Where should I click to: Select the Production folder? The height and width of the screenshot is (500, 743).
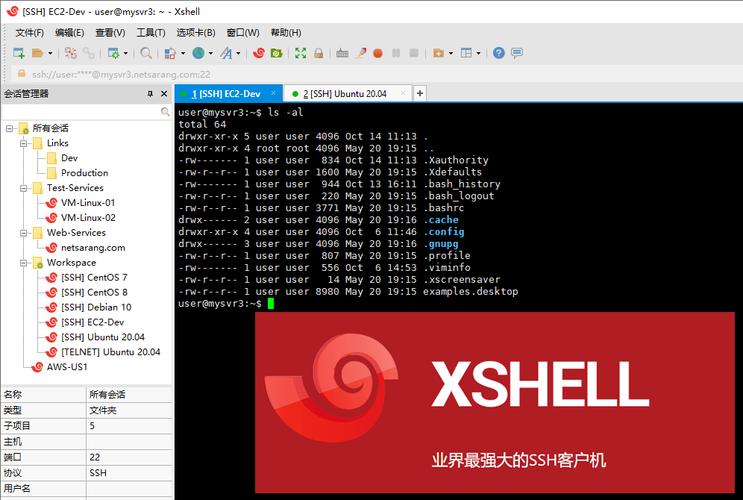click(84, 173)
